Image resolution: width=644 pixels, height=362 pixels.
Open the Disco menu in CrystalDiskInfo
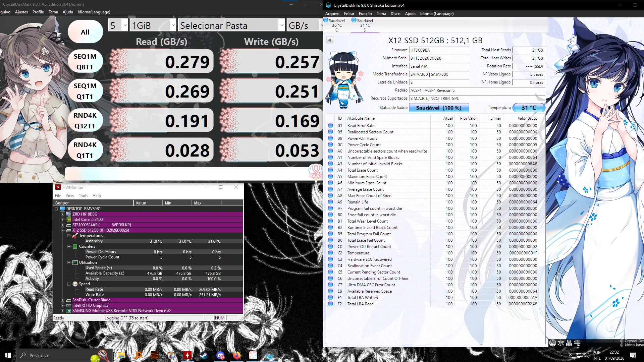(x=395, y=14)
